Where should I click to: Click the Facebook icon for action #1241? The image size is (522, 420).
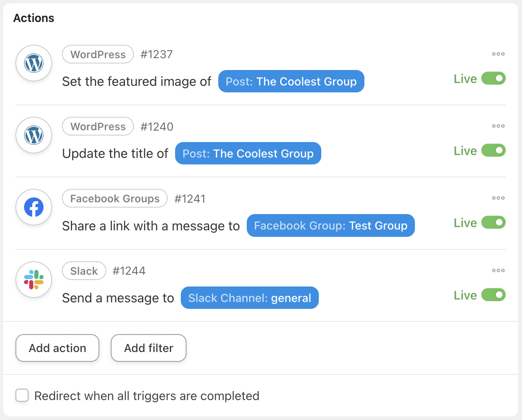coord(34,208)
